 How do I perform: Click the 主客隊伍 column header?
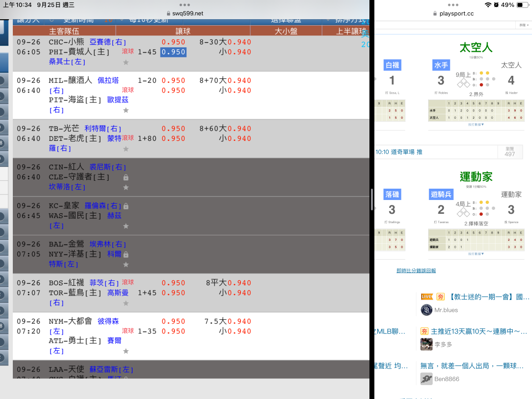click(64, 31)
